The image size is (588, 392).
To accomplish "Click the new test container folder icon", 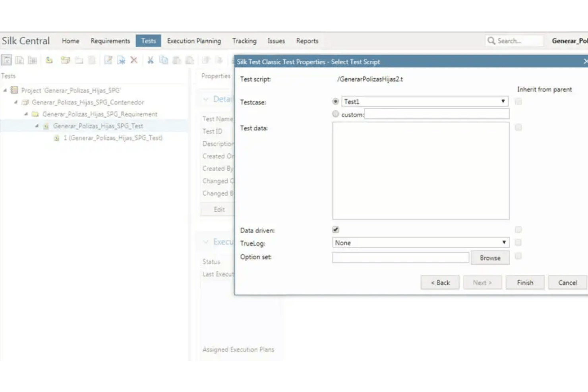I will tap(66, 60).
